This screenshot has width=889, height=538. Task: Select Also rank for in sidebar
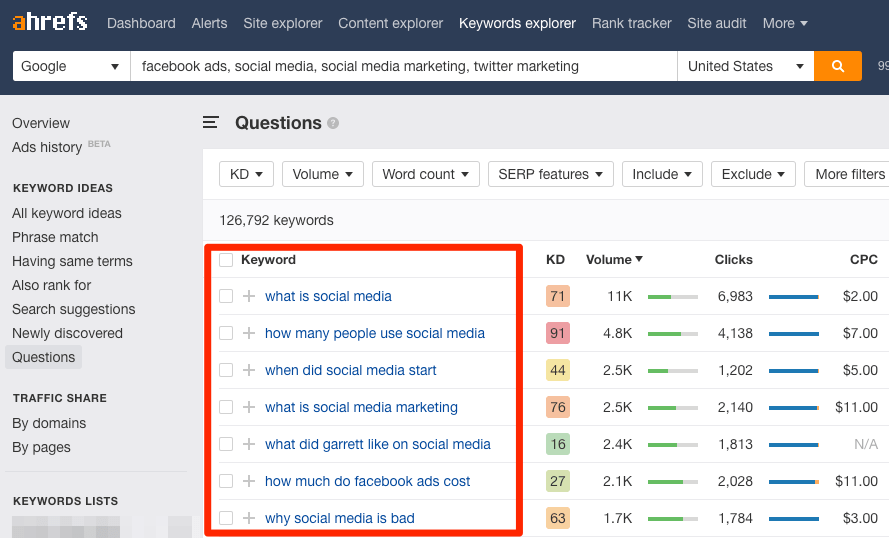point(52,285)
